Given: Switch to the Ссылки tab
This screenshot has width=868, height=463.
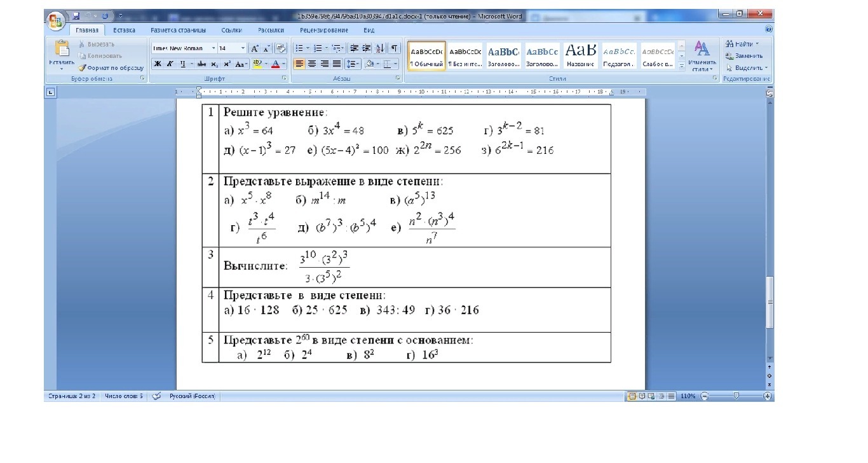Looking at the screenshot, I should pyautogui.click(x=232, y=30).
